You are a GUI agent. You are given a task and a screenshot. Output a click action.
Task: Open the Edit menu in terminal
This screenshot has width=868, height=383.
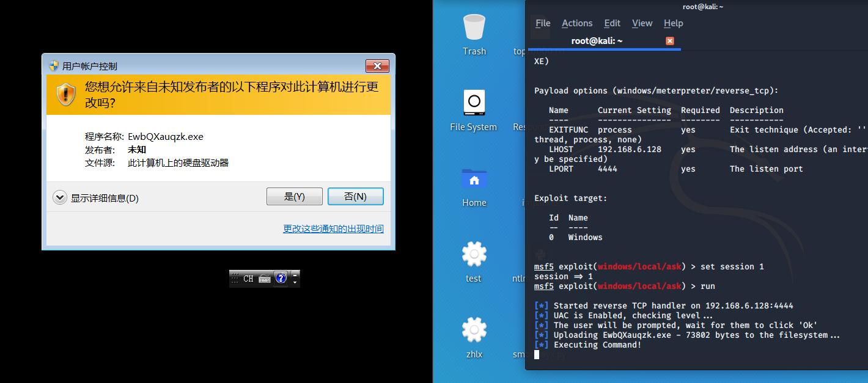coord(612,23)
